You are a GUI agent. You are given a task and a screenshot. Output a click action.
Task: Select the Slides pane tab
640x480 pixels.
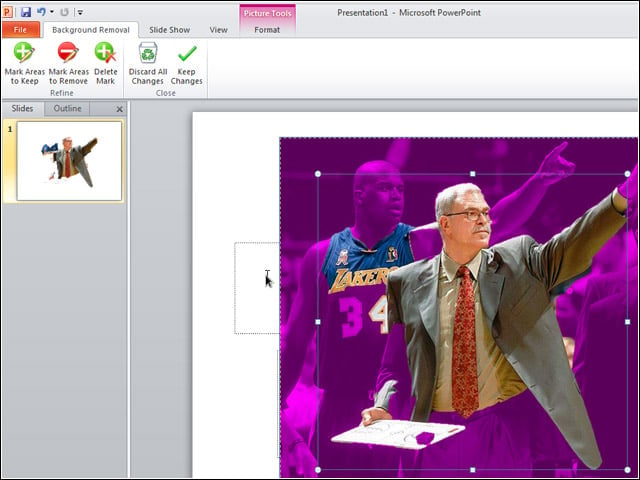click(22, 109)
